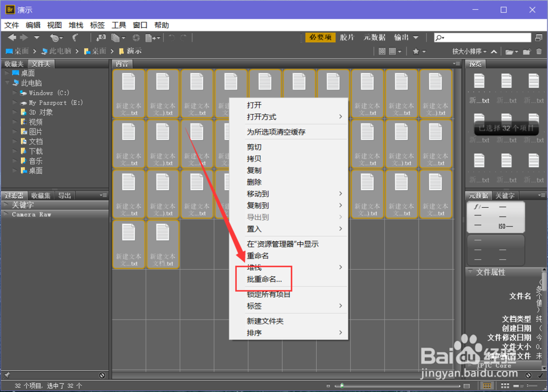Viewport: 548px width, 392px height.
Task: Rotate clockwise using toolbar icon
Action: tap(184, 37)
